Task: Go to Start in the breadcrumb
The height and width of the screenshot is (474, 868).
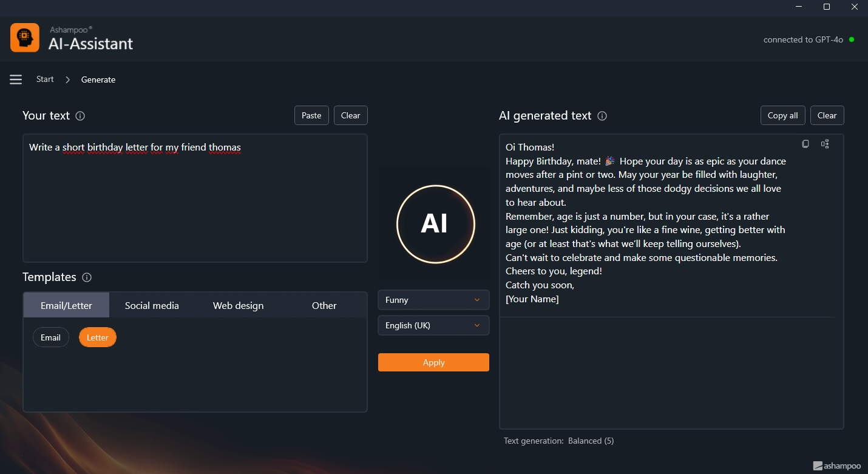Action: (x=45, y=80)
